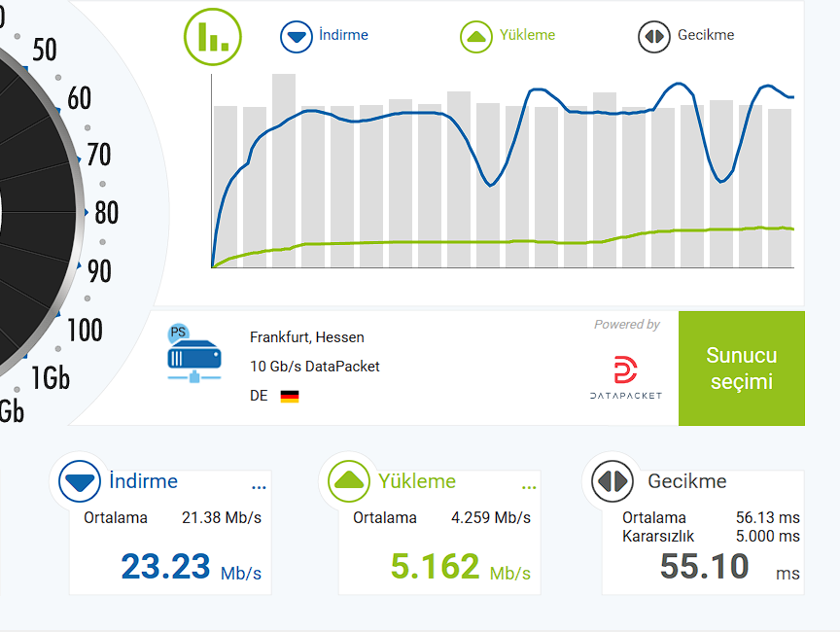Click the upload arrow icon in Yükleme card

click(x=349, y=481)
